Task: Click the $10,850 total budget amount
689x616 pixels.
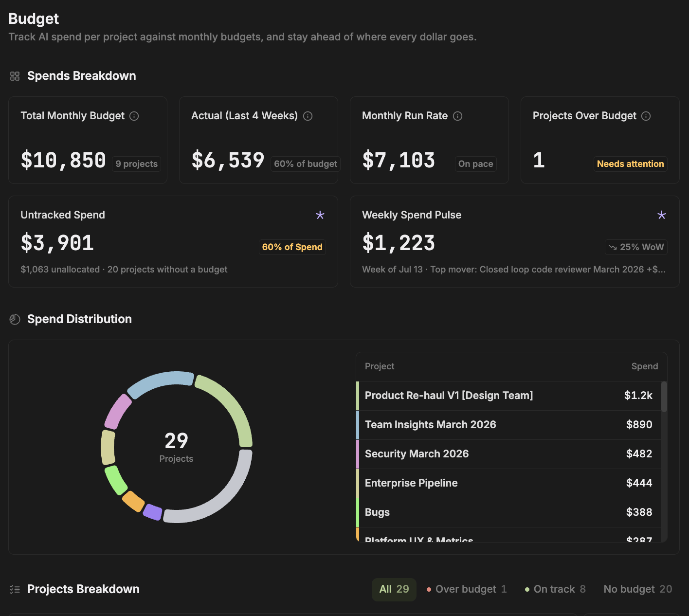Action: click(x=63, y=161)
